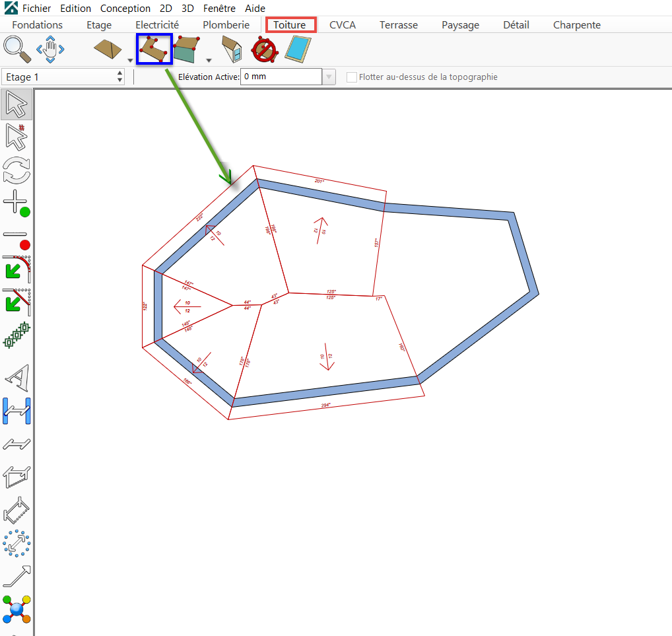
Task: Open the Fenêtre menu
Action: [219, 9]
